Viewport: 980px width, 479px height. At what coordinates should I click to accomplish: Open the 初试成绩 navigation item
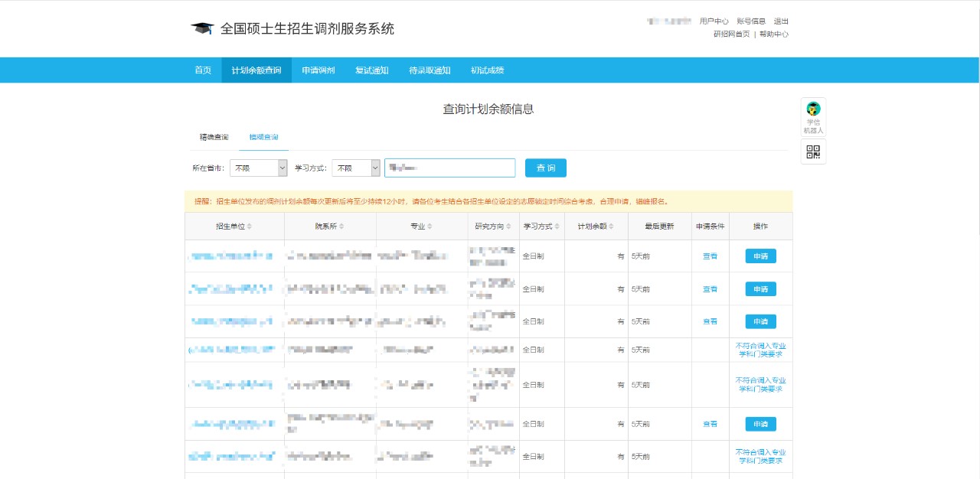click(487, 70)
